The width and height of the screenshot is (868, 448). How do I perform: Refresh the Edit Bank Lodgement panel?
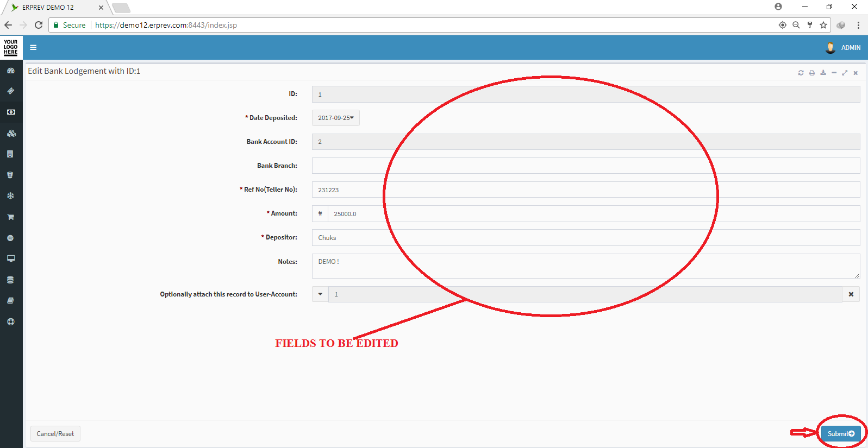coord(801,73)
